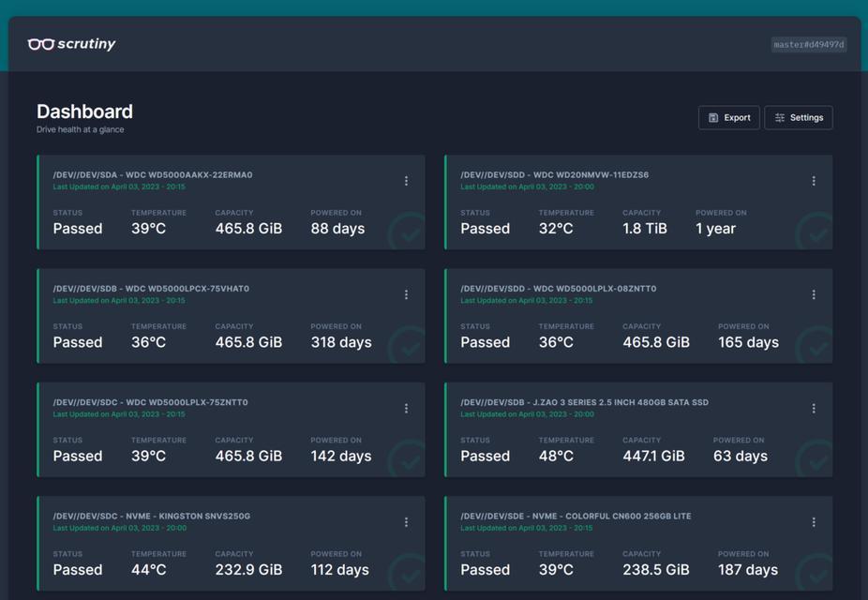This screenshot has height=600, width=868.
Task: Click the '32°C' temperature value
Action: (x=557, y=229)
